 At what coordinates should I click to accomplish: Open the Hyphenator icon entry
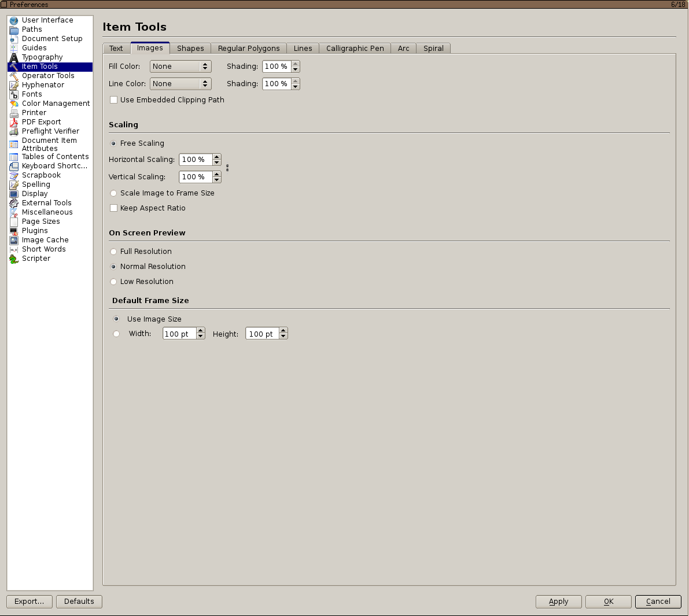tap(14, 85)
